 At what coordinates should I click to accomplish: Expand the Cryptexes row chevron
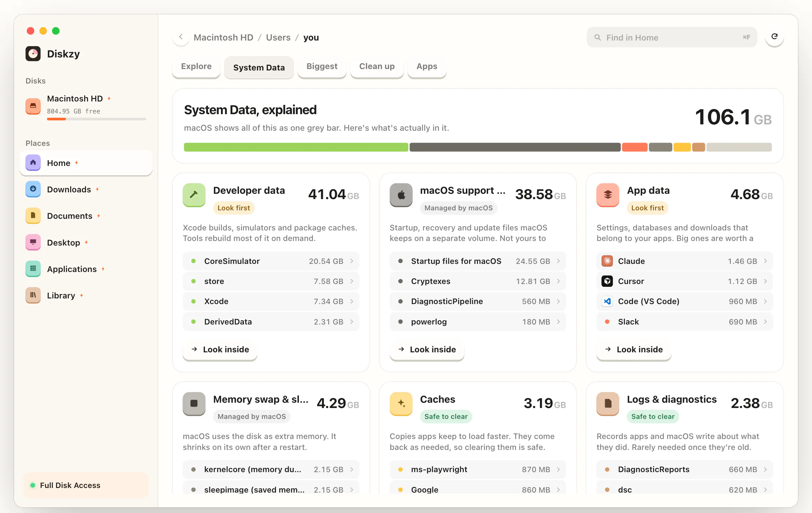[559, 281]
